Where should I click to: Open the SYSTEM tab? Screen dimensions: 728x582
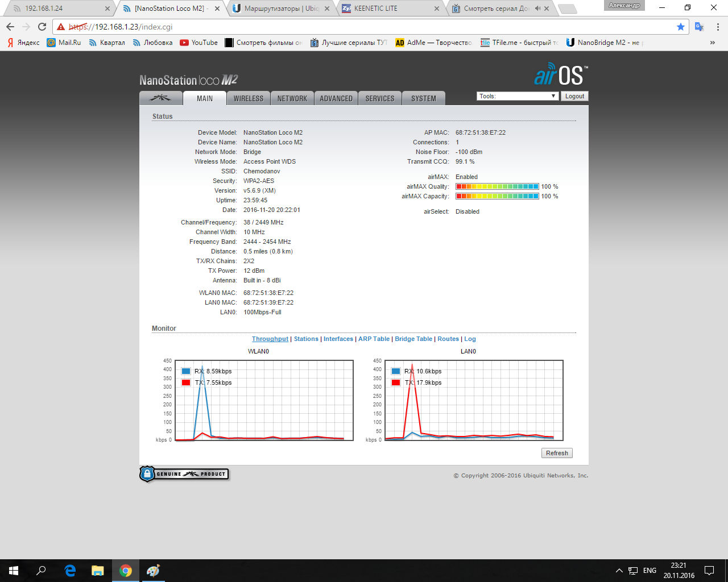(424, 98)
